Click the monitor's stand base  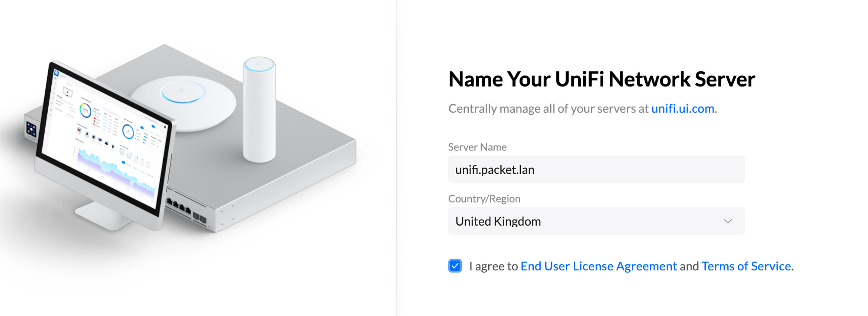[102, 216]
